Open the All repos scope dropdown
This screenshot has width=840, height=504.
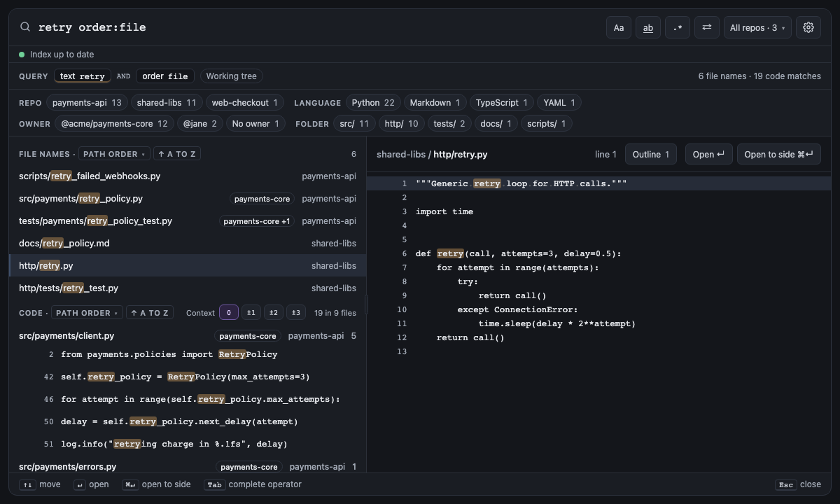[757, 27]
